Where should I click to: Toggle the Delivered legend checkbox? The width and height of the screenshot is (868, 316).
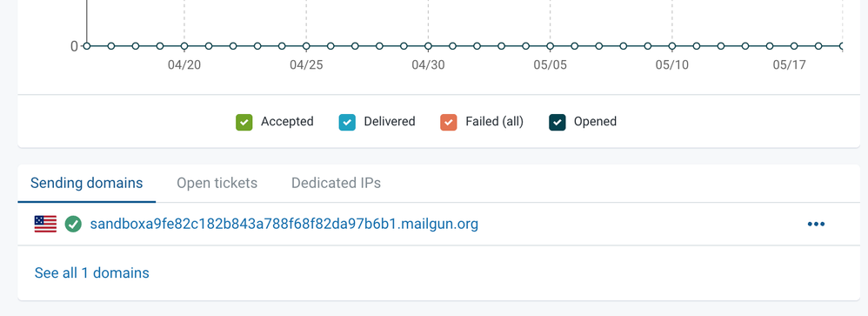click(347, 122)
